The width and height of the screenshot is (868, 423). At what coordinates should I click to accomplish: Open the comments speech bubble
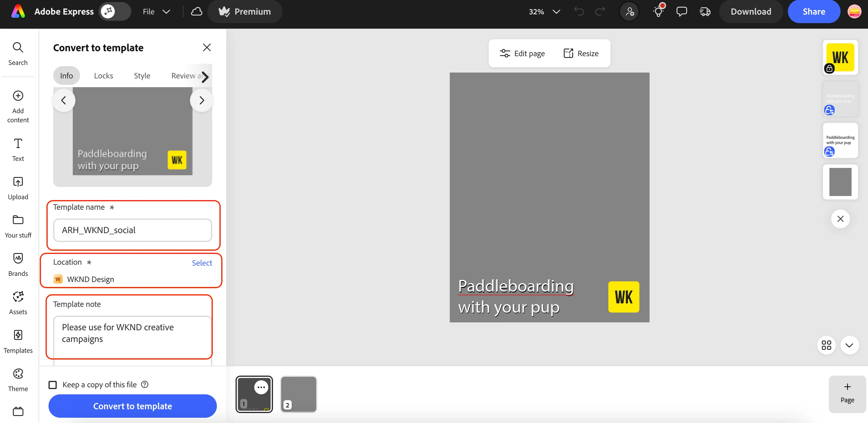[x=681, y=11]
